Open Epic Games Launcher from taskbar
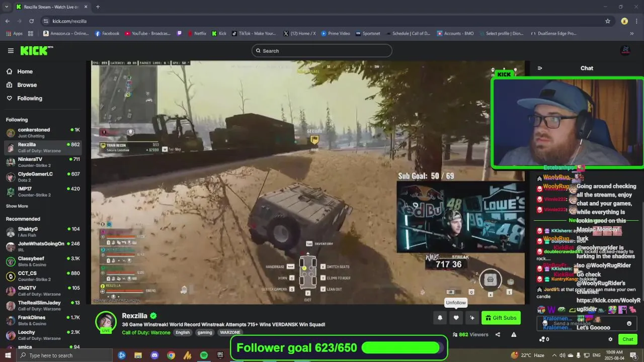 [220, 355]
